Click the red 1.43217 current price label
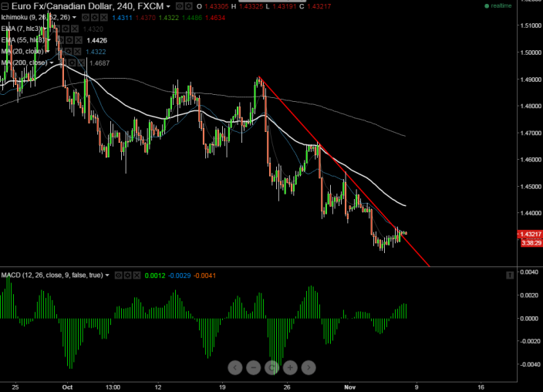The width and height of the screenshot is (543, 392). click(x=530, y=235)
